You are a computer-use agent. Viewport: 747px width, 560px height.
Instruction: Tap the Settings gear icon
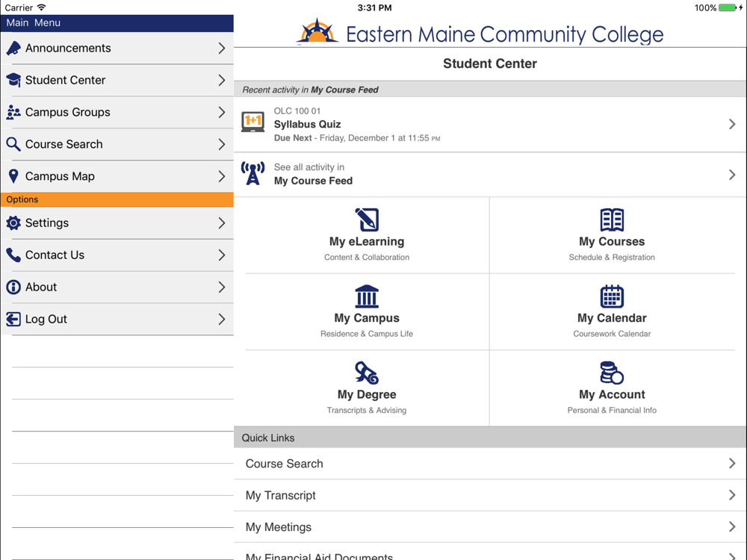(x=13, y=223)
